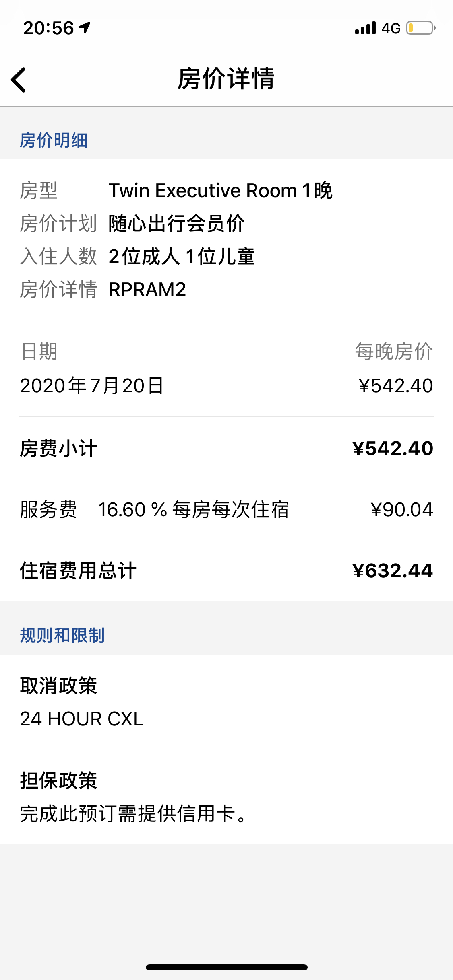453x980 pixels.
Task: Tap the room subtotal ¥542.40 in bold
Action: coord(393,448)
